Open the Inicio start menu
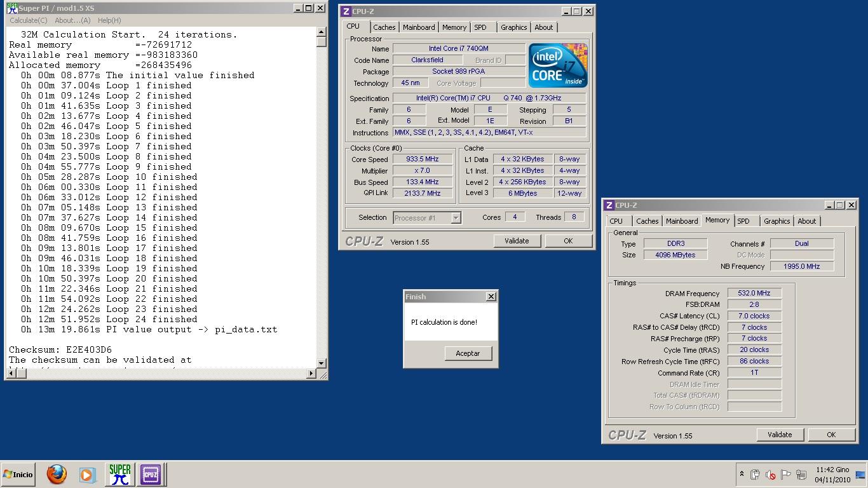 (x=18, y=475)
